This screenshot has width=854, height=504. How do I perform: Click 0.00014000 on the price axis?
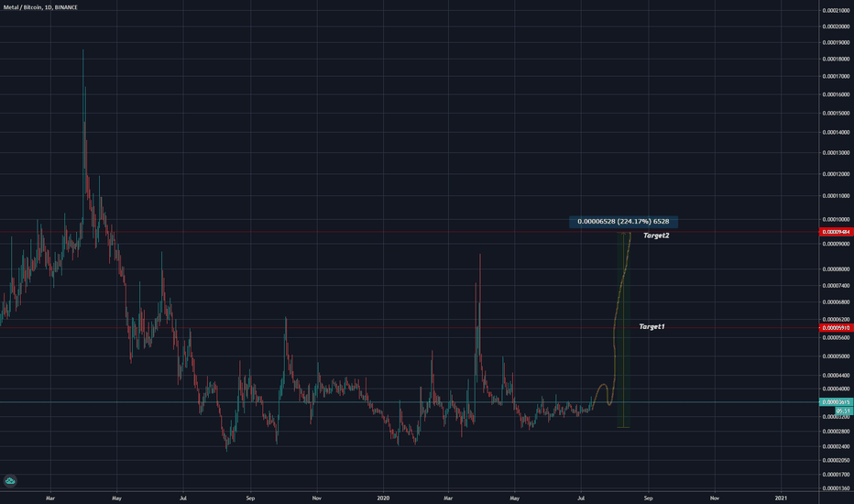pyautogui.click(x=836, y=132)
